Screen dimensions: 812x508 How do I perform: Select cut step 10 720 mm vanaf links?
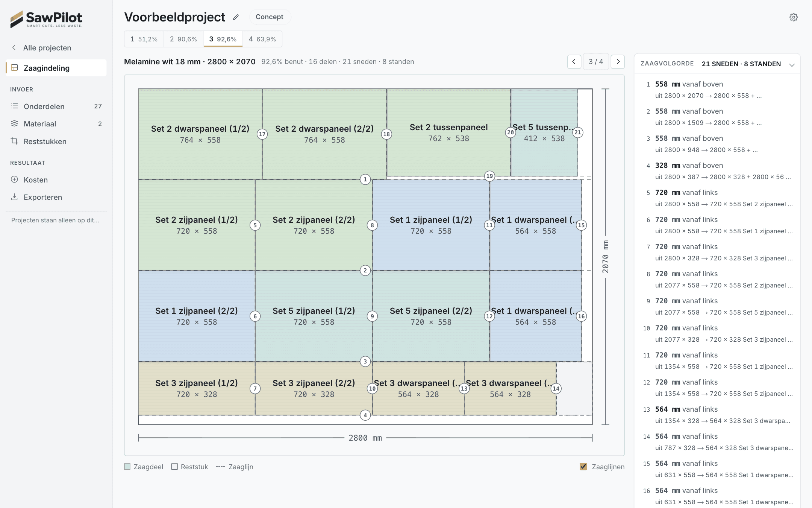pos(717,333)
